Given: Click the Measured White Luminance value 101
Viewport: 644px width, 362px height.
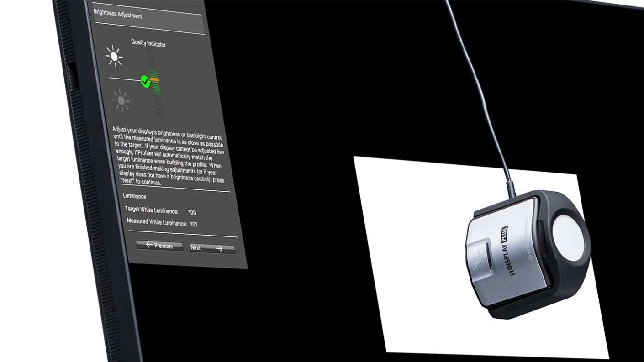Looking at the screenshot, I should pos(194,225).
